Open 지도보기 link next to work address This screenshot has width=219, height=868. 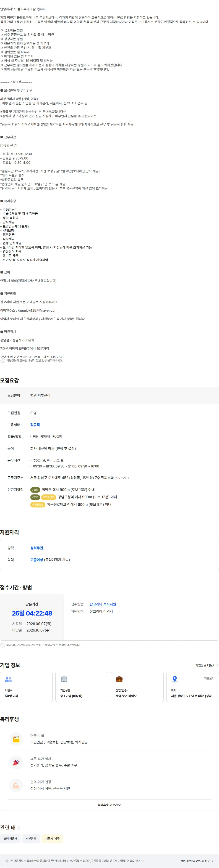pyautogui.click(x=121, y=478)
